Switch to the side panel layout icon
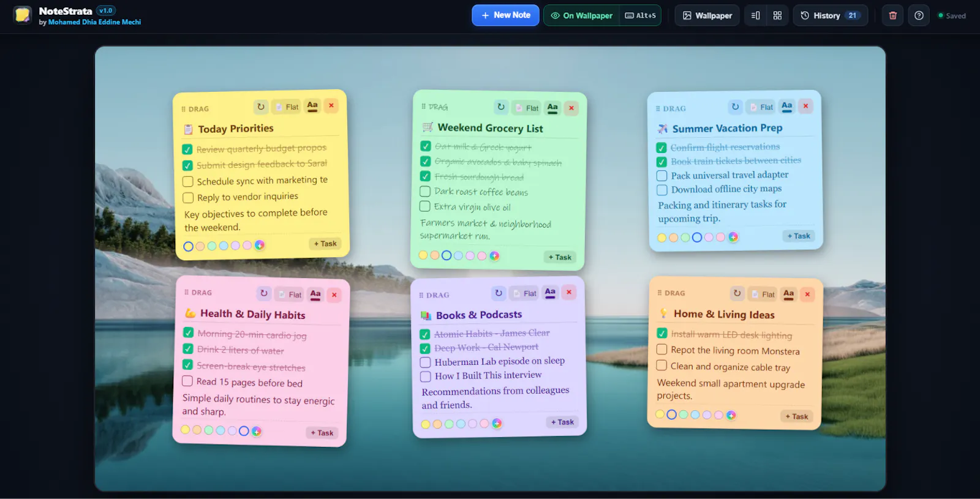This screenshot has width=980, height=499. 756,15
